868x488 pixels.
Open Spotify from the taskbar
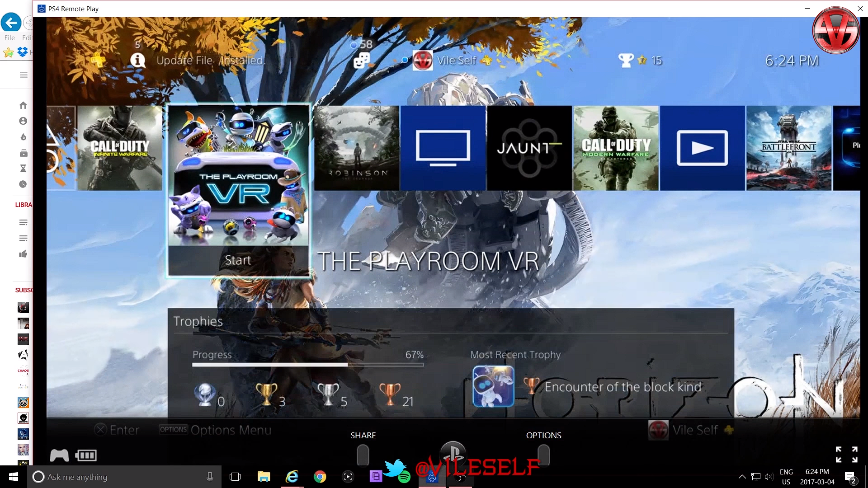404,477
